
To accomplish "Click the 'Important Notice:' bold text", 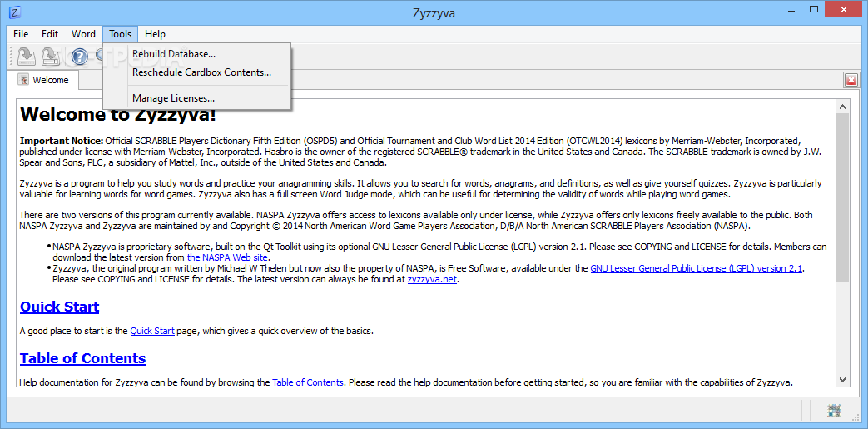I will (62, 140).
